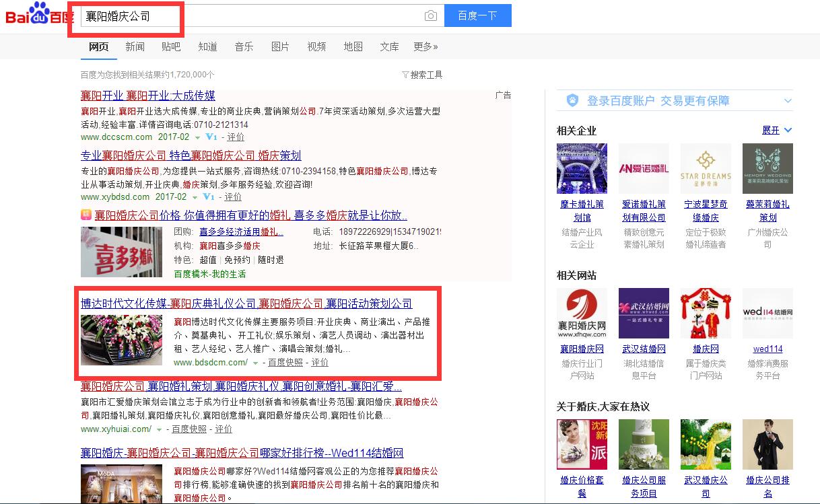Expand the 更多» menu
Image resolution: width=820 pixels, height=504 pixels.
(x=425, y=46)
